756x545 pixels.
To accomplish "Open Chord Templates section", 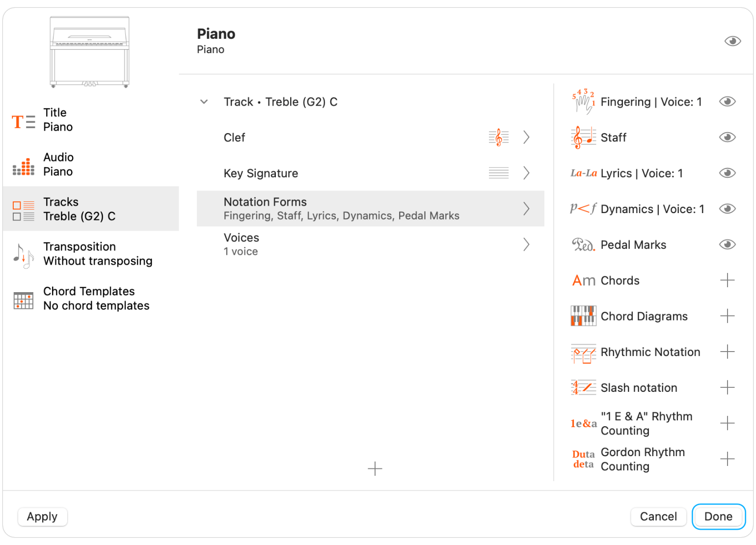I will point(91,299).
